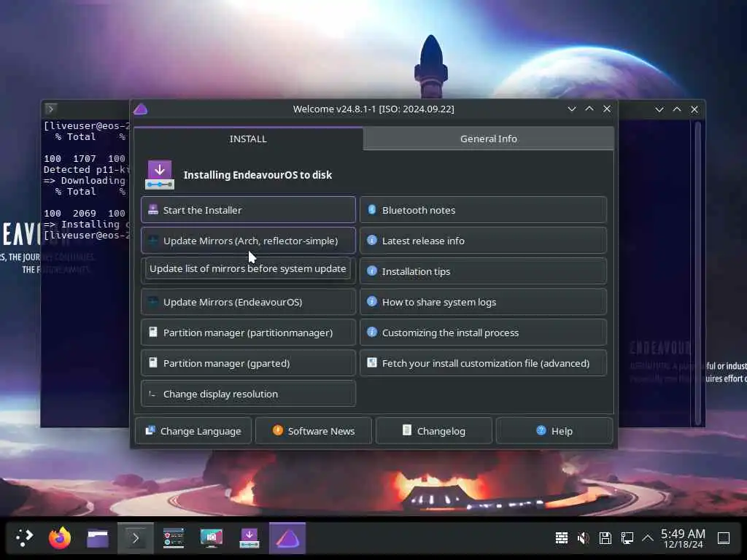747x560 pixels.
Task: Click the EndeavourOS Welcome taskbar icon
Action: pos(287,538)
